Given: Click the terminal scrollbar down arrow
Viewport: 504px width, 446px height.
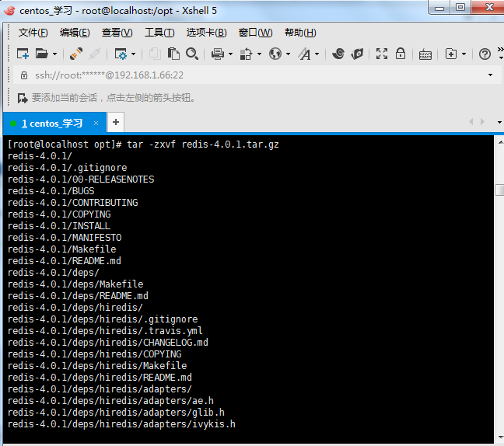Looking at the screenshot, I should coord(500,437).
